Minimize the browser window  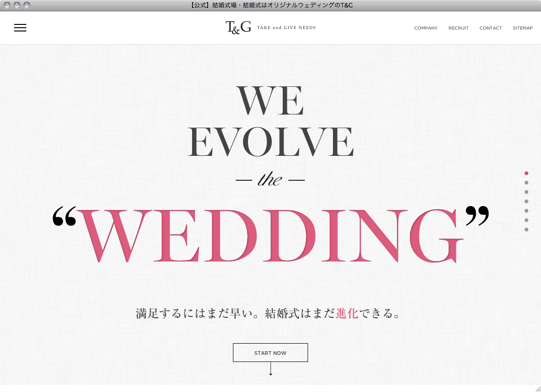coord(17,5)
